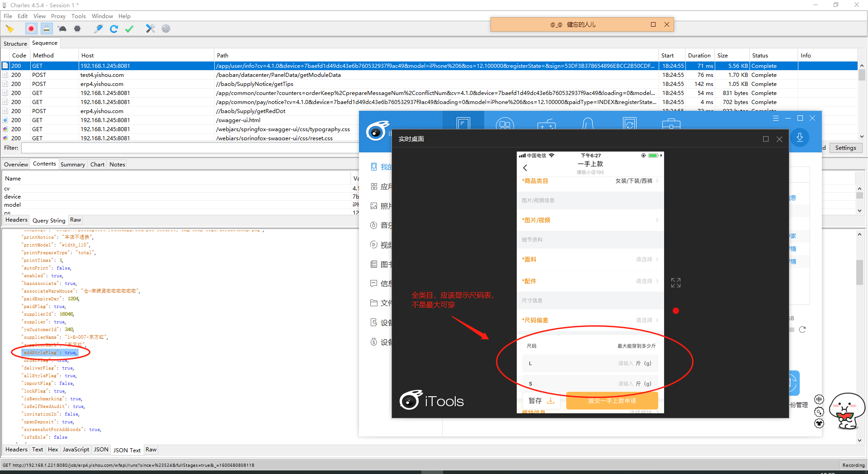Click the Settings button beside Filter
The width and height of the screenshot is (868, 474).
coord(845,148)
